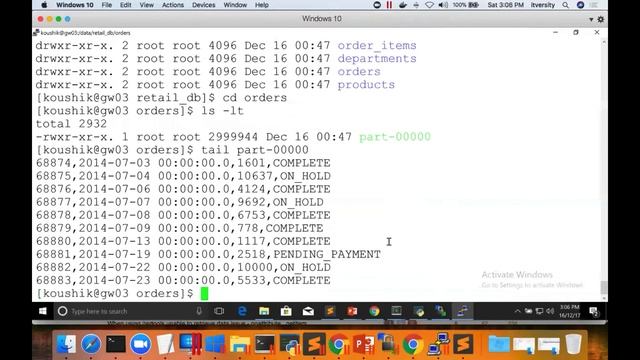Open Mail app from Windows taskbar
The height and width of the screenshot is (360, 640).
coord(308,311)
